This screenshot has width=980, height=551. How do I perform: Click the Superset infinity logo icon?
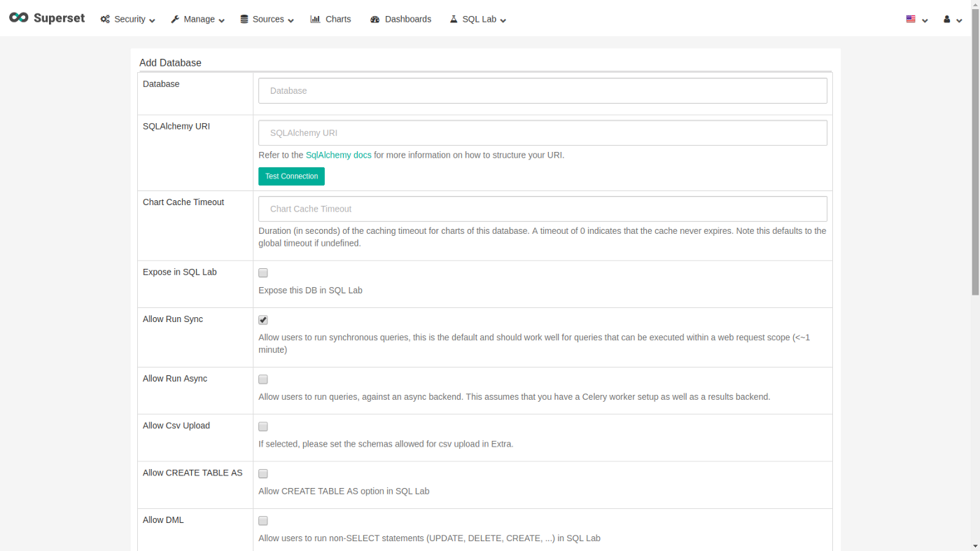coord(19,18)
